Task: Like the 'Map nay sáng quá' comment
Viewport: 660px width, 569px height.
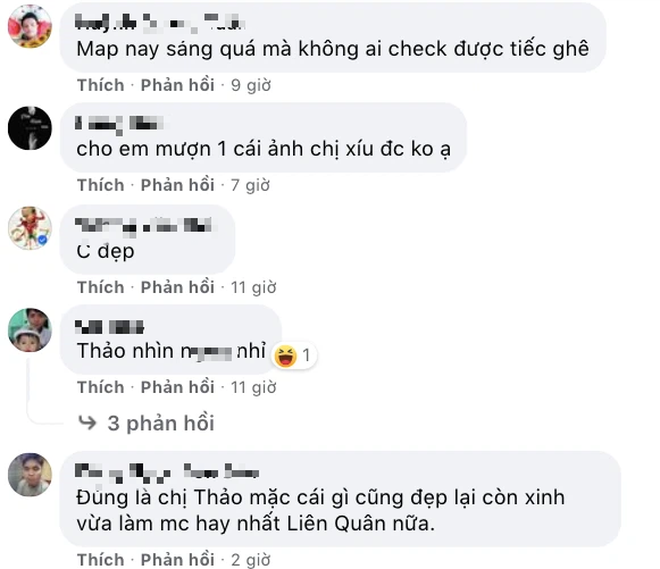Action: (x=101, y=85)
